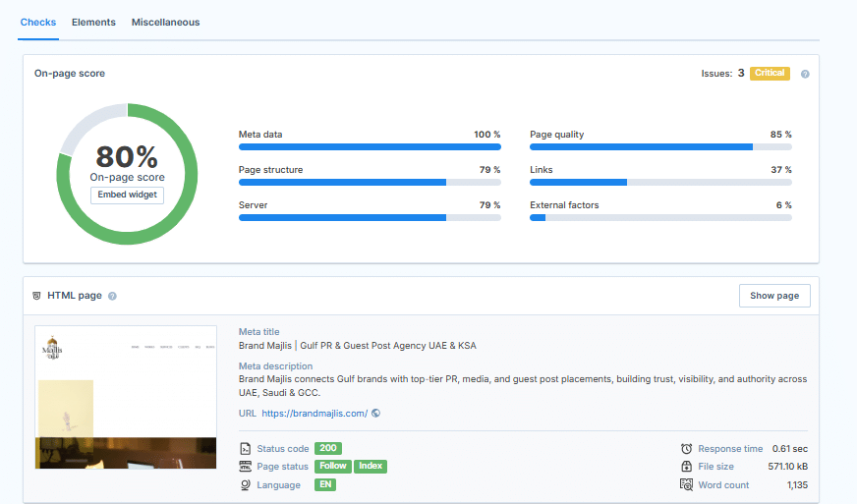Click the Page status icon
The image size is (857, 504).
[246, 467]
